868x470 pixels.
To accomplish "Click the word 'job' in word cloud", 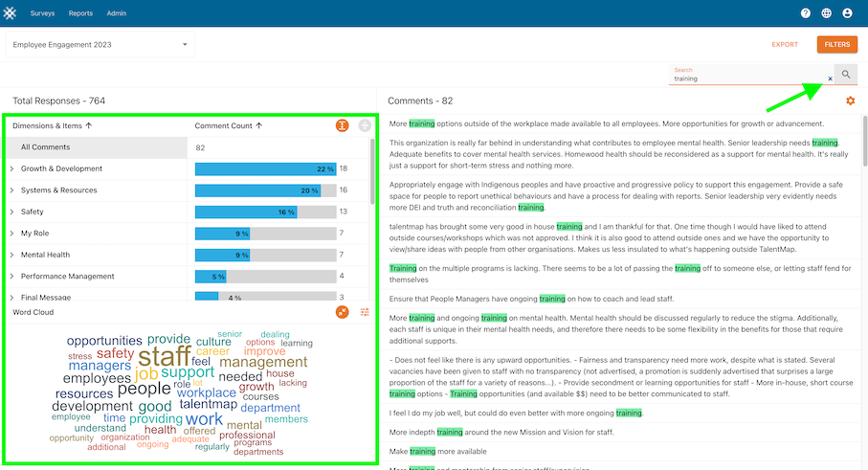I will point(146,374).
